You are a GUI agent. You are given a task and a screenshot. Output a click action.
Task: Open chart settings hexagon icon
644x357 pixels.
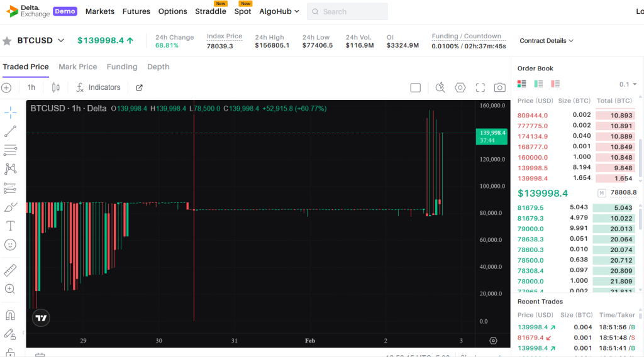(x=460, y=87)
